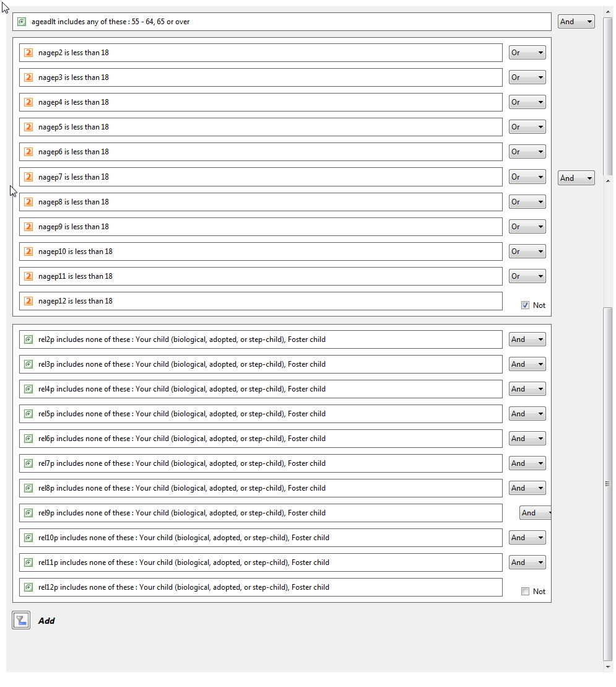Screen dimensions: 616x687
Task: Click the numeric icon beside nagep12
Action: 28,301
